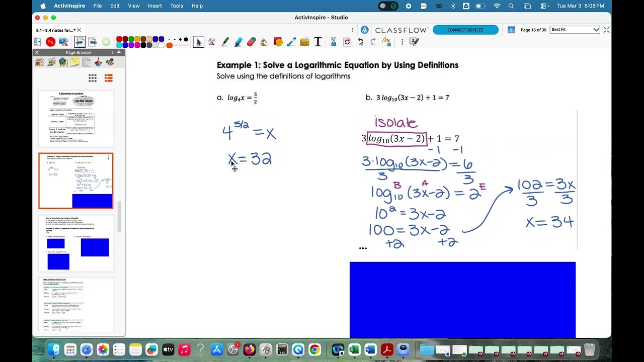Screen dimensions: 644x362
Task: Choose the Select arrow tool
Action: pyautogui.click(x=198, y=42)
